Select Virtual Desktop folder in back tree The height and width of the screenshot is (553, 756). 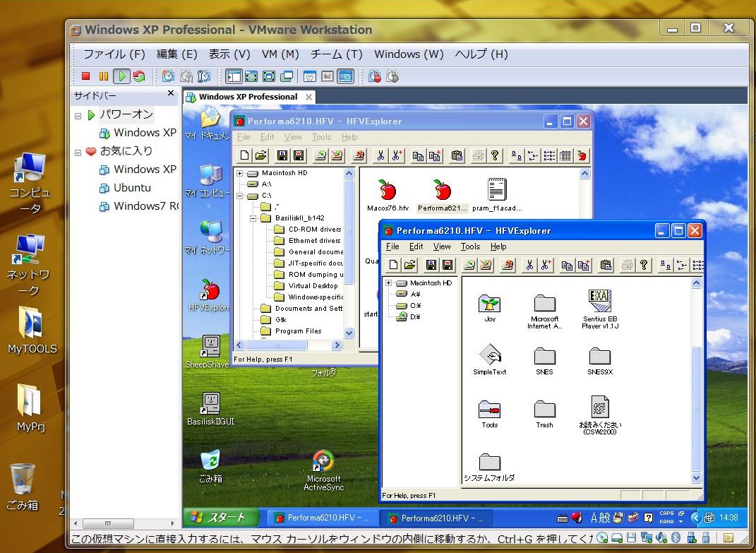click(x=306, y=285)
